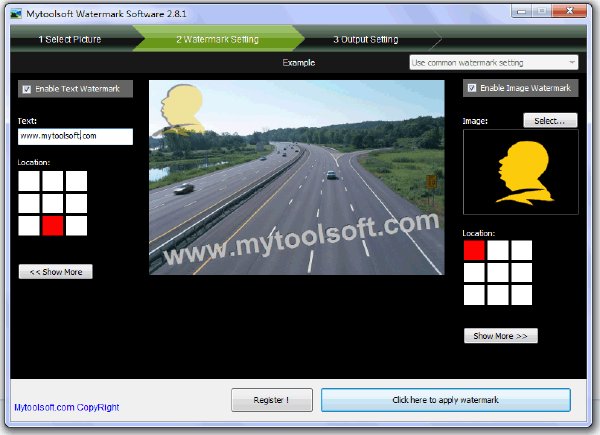Click the Register ! button

click(x=272, y=400)
